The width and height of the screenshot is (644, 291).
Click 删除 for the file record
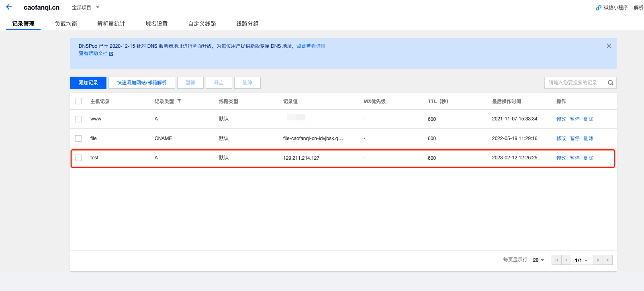click(x=589, y=138)
